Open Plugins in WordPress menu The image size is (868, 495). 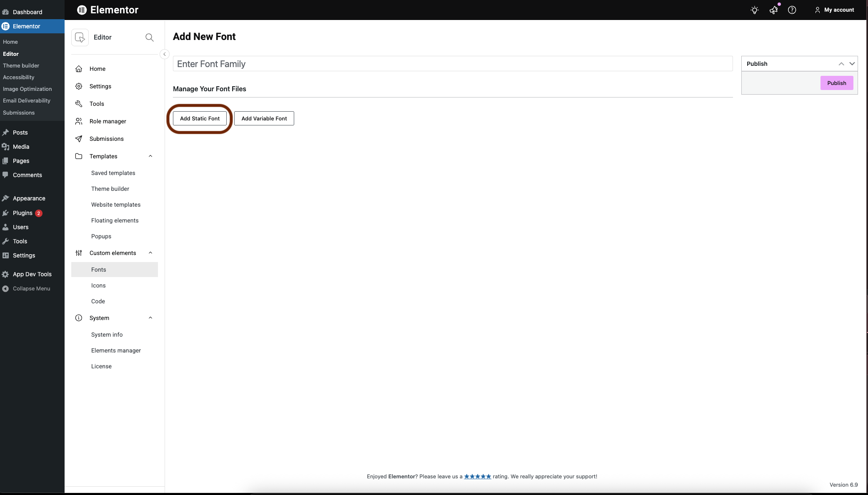pos(23,213)
